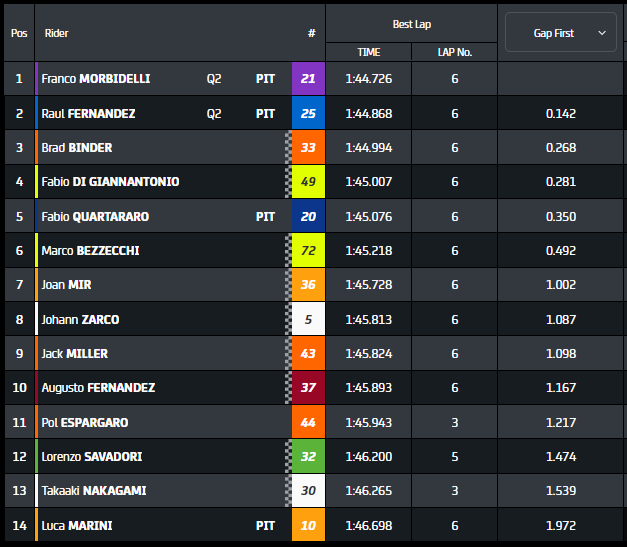Click the Best Lap header cell
627x547 pixels.
tap(411, 24)
